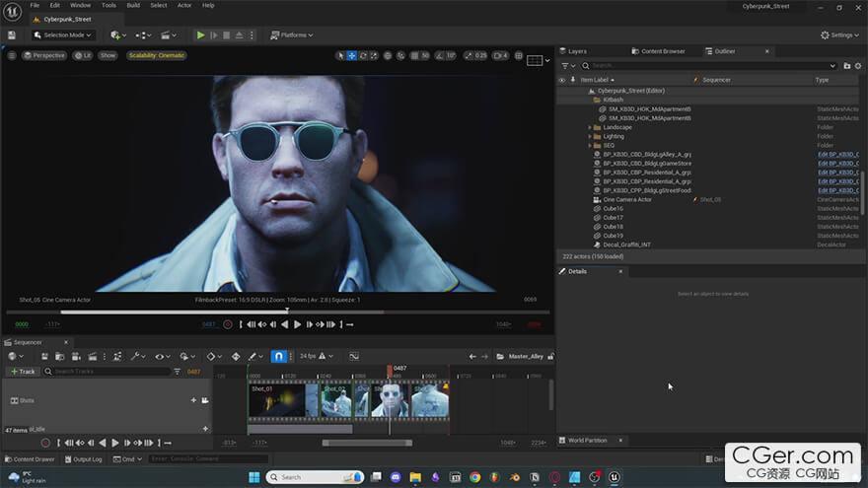Click the viewport record button

[x=228, y=324]
